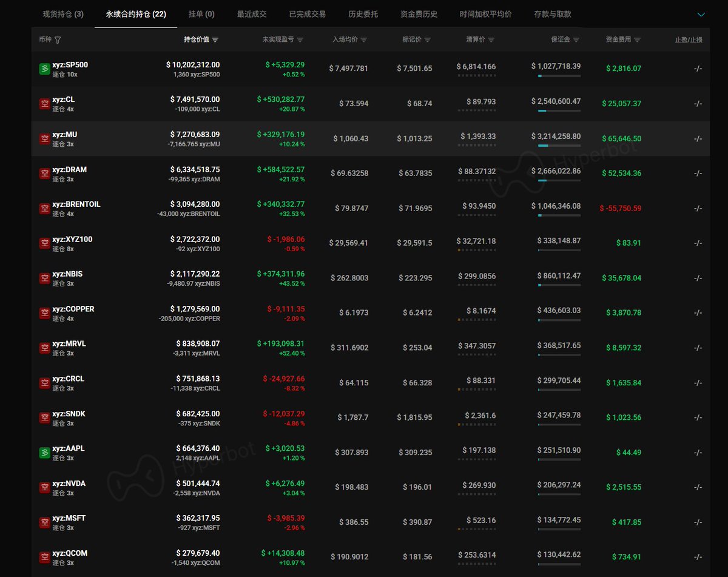Image resolution: width=728 pixels, height=577 pixels.
Task: Edit take-profit/stop-loss for xyz:MU
Action: (698, 138)
